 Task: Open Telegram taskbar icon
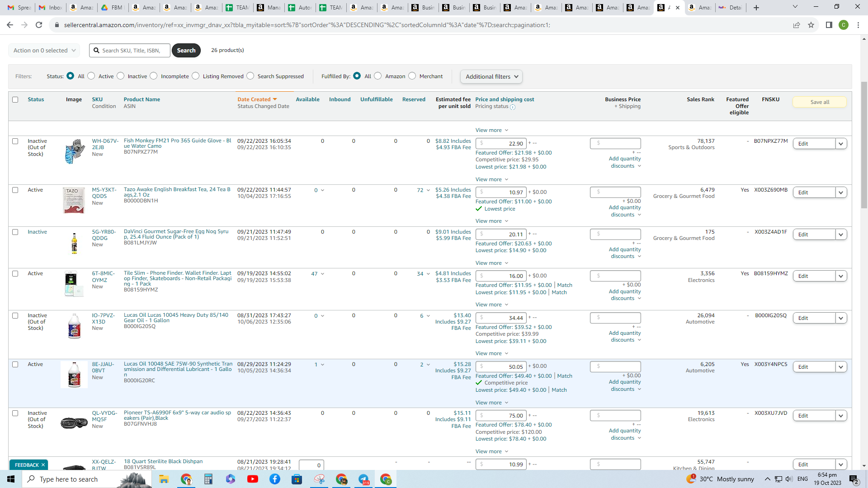[364, 479]
